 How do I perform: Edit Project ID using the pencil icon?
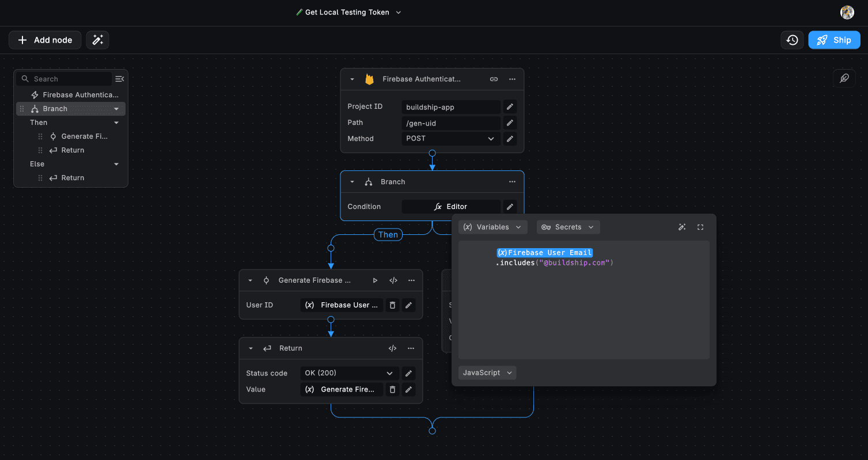[x=510, y=106]
